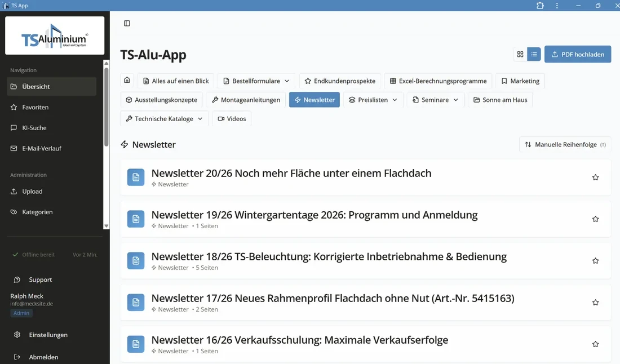Expand the Bestellformulare dropdown

(256, 81)
